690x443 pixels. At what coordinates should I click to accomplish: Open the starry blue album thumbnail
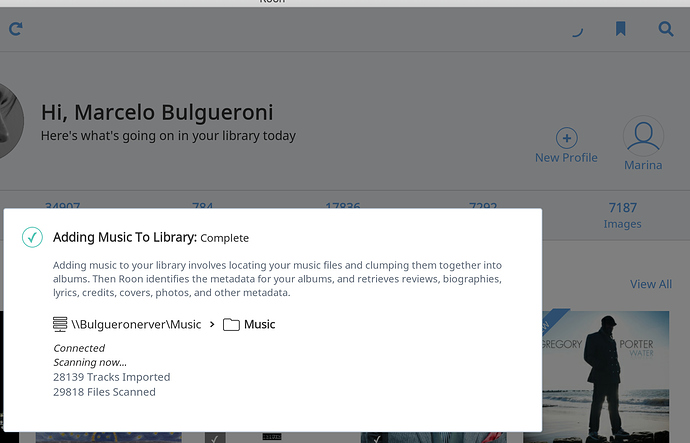click(108, 438)
